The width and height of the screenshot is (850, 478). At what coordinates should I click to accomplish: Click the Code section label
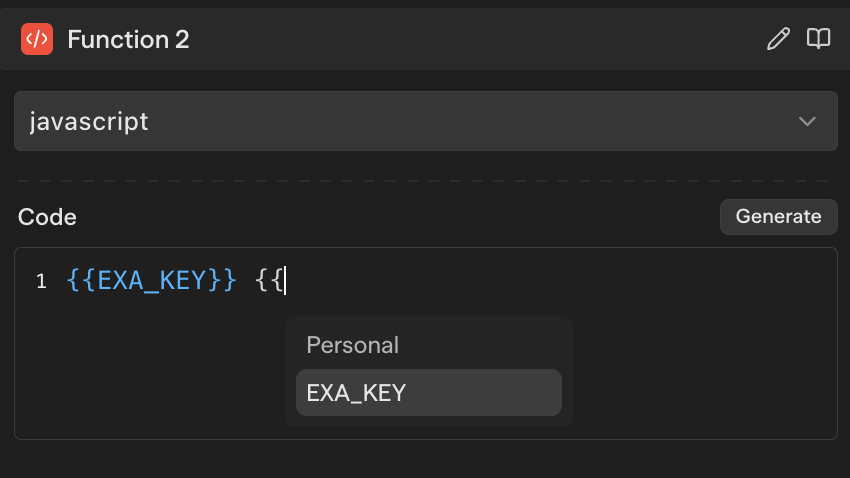(47, 217)
